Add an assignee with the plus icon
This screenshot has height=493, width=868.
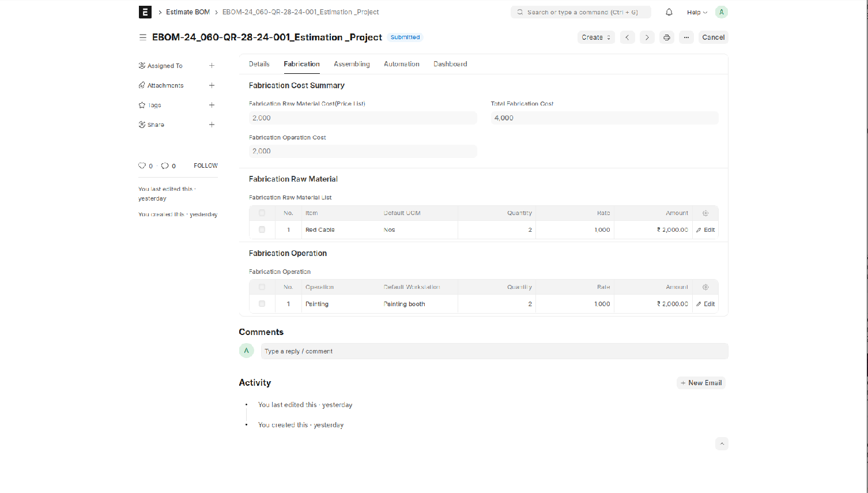tap(212, 66)
